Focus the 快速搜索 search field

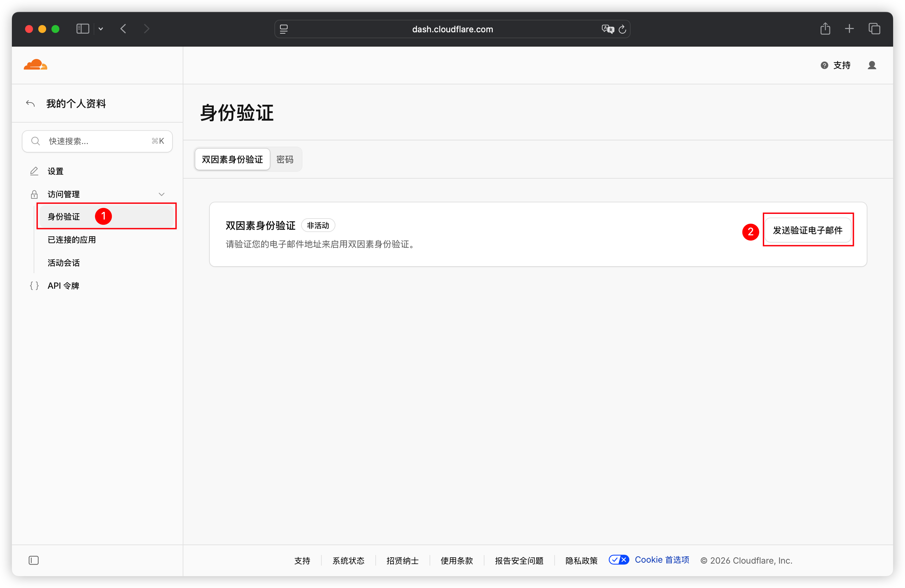tap(97, 141)
